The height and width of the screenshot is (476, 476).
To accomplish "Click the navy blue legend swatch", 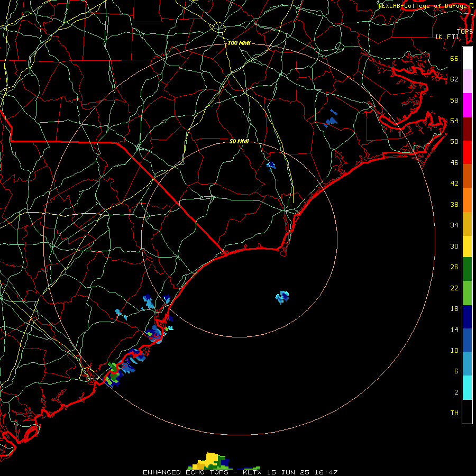I will pyautogui.click(x=467, y=317).
